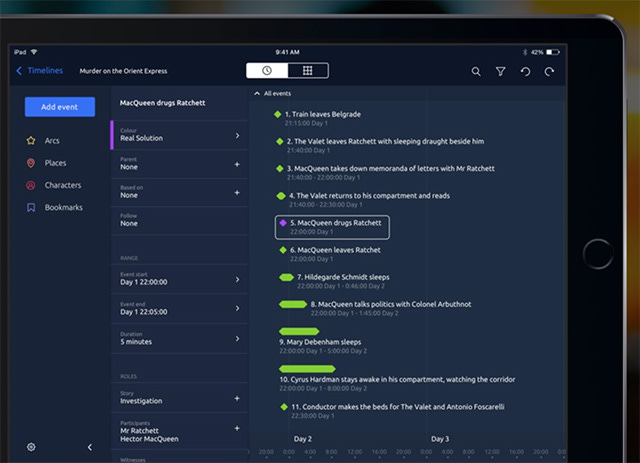Click green diamond marker of event 6
Screen dimensions: 640x463
pyautogui.click(x=283, y=250)
